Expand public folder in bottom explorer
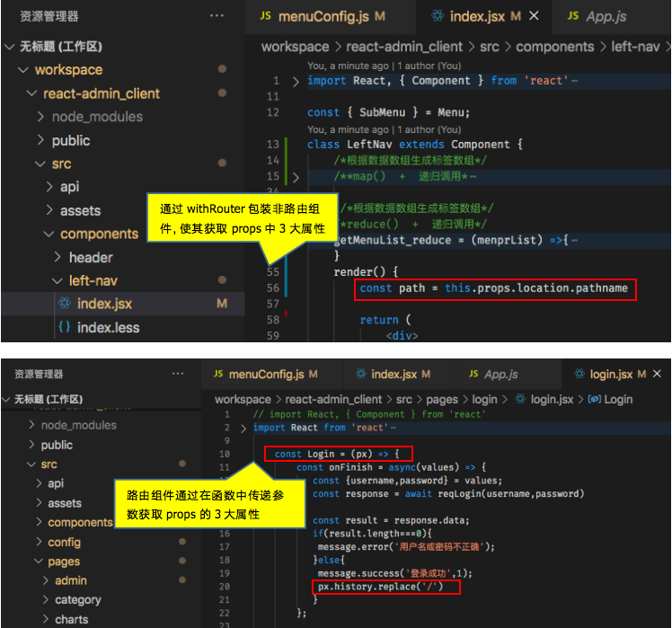Image resolution: width=672 pixels, height=628 pixels. [31, 445]
